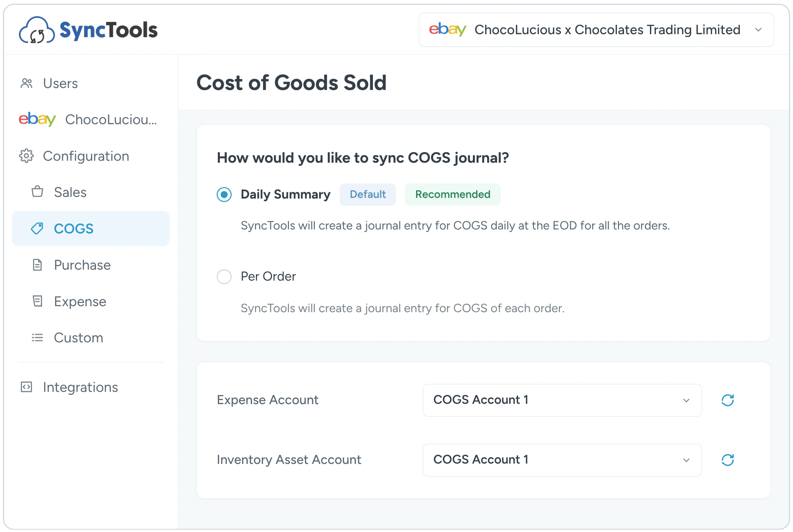Click the ChocoLuciou... store in the sidebar
The height and width of the screenshot is (532, 793).
[111, 120]
